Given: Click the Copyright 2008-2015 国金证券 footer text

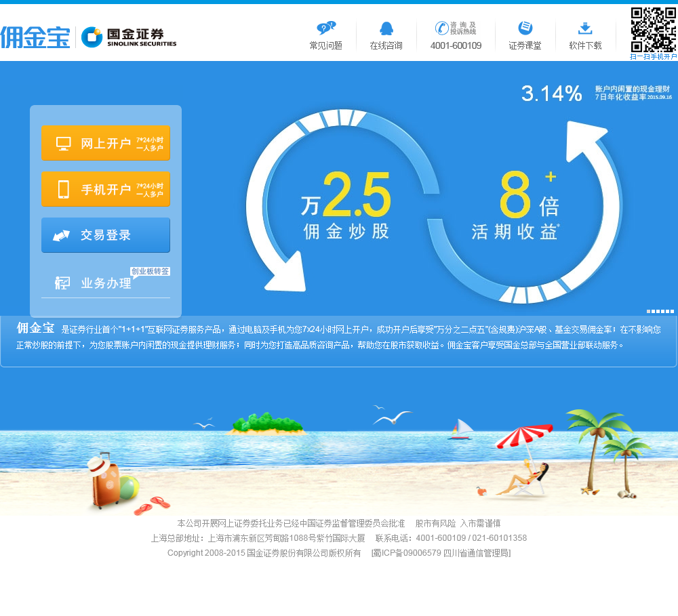Looking at the screenshot, I should pyautogui.click(x=264, y=553).
